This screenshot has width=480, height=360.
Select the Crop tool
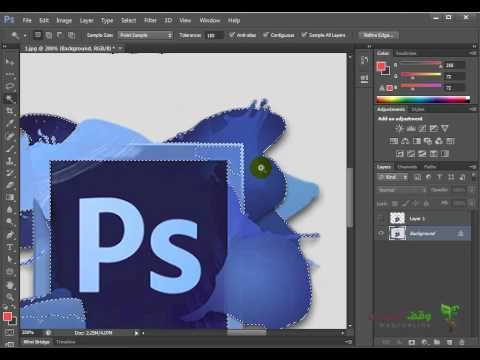tap(9, 111)
